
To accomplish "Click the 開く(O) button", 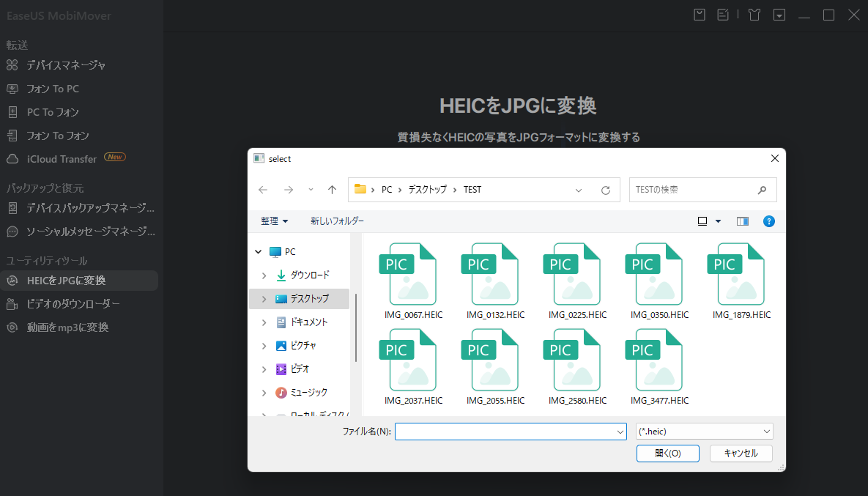I will [x=667, y=453].
